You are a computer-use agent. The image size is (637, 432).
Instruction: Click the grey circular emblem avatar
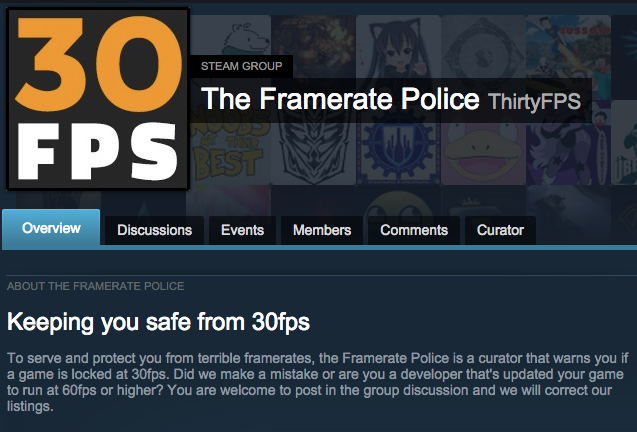[483, 47]
